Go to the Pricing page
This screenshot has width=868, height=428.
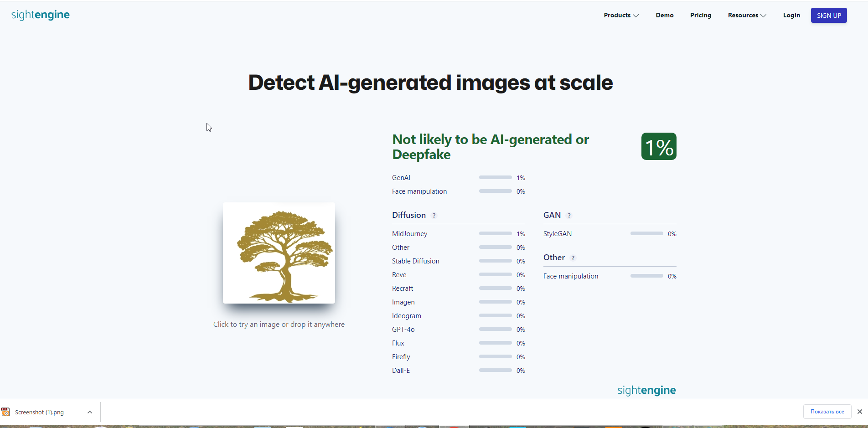701,15
